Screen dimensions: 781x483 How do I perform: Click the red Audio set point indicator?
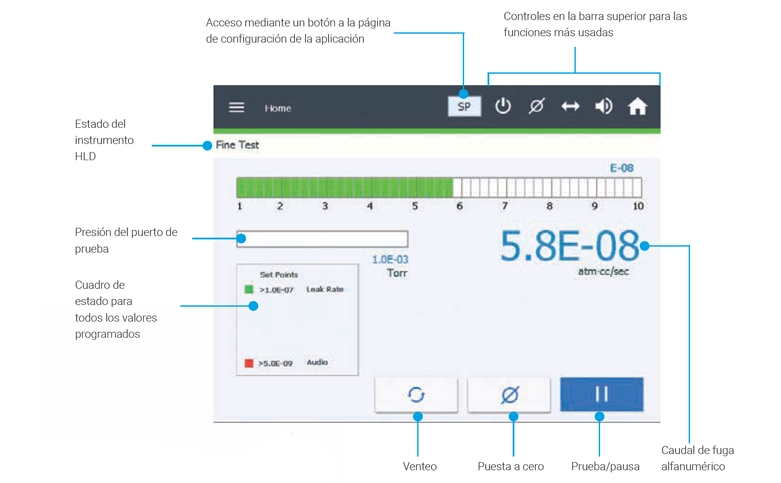(x=249, y=363)
